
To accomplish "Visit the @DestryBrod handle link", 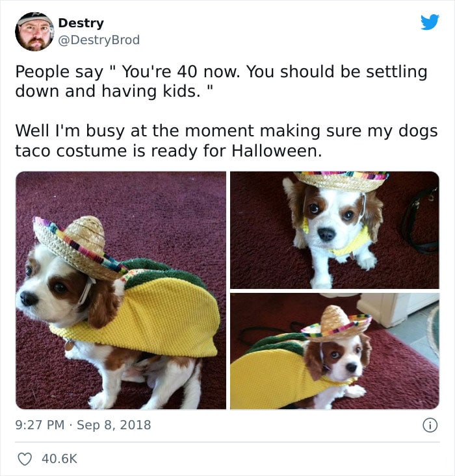I will [x=99, y=40].
